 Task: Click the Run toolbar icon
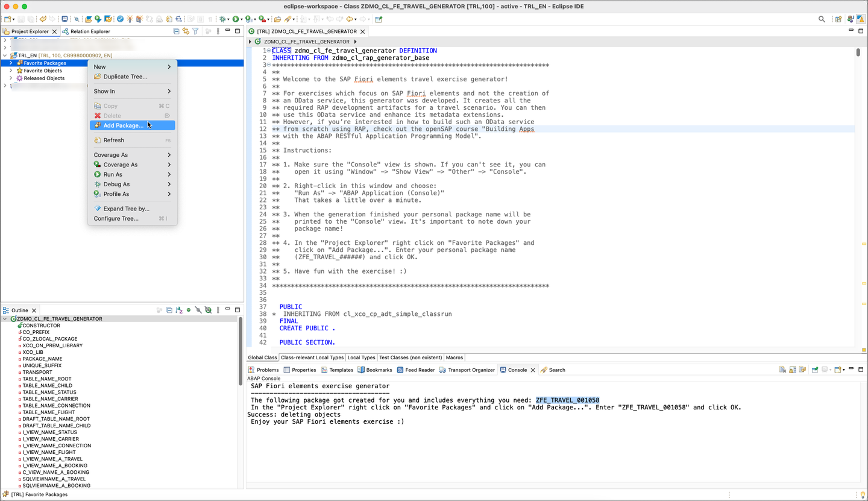(236, 19)
